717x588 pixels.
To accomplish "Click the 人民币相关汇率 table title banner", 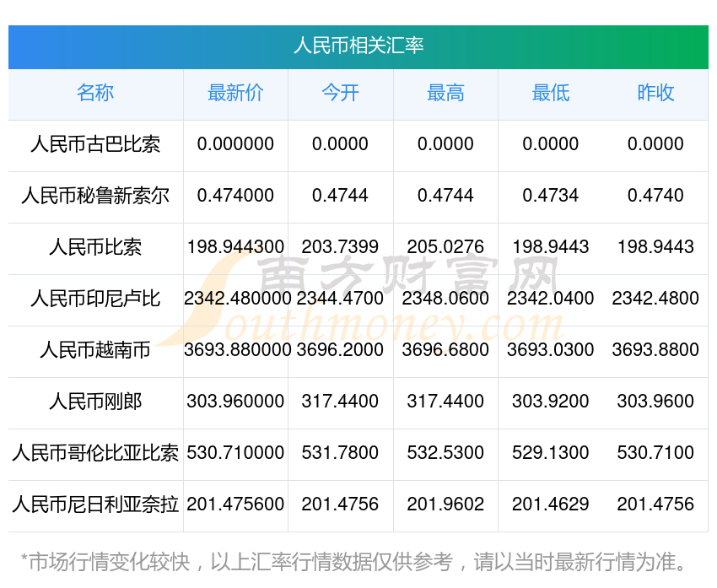I will (x=358, y=46).
